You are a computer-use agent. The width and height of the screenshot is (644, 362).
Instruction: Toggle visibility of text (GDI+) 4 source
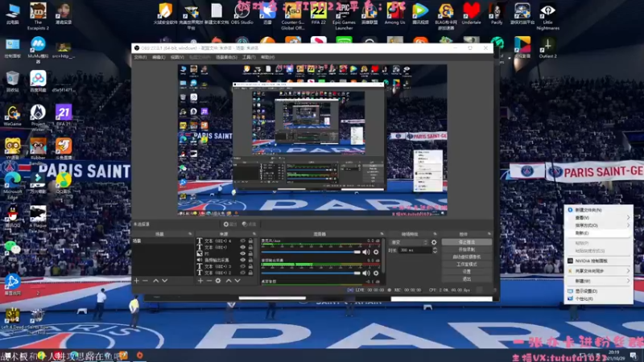[x=243, y=241]
